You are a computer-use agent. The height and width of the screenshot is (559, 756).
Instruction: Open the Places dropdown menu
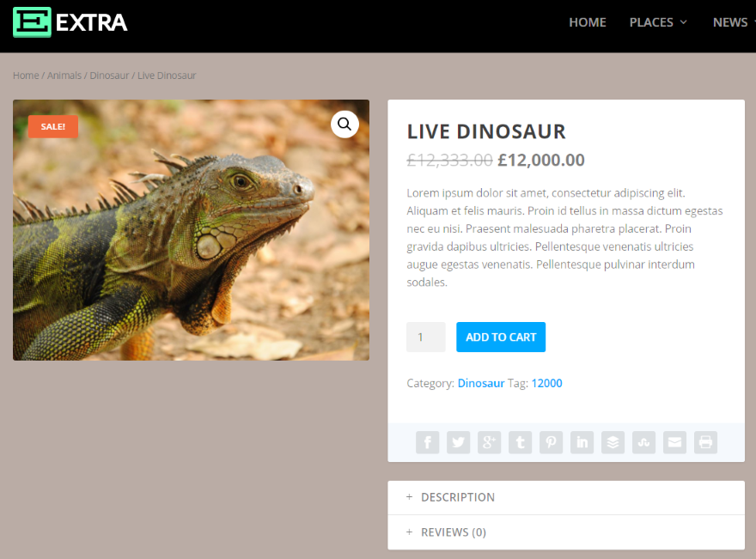[658, 22]
